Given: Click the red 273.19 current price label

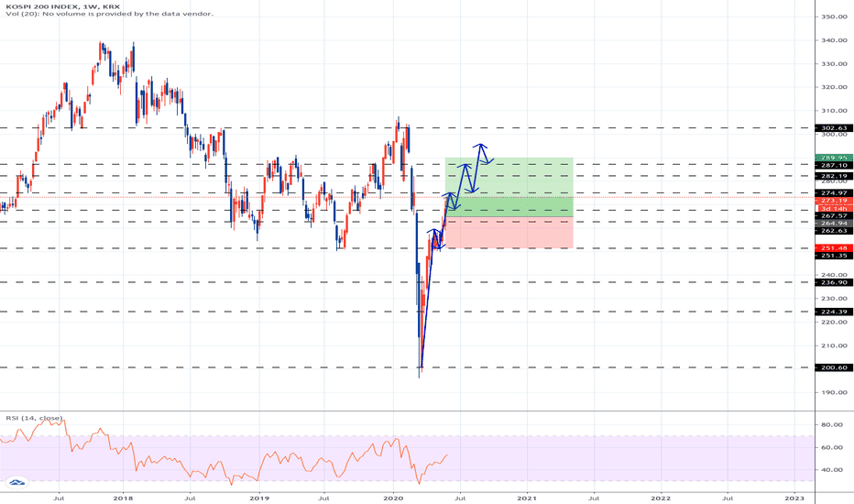Looking at the screenshot, I should (x=834, y=201).
